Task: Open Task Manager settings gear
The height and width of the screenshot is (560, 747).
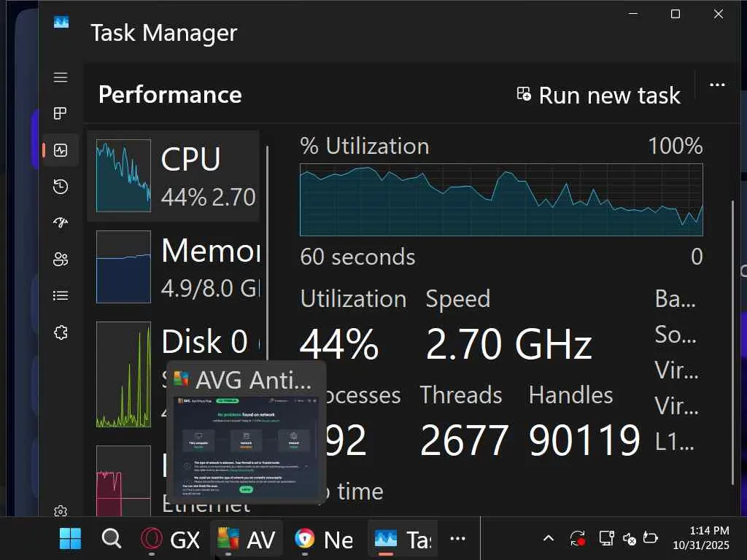Action: click(x=61, y=511)
